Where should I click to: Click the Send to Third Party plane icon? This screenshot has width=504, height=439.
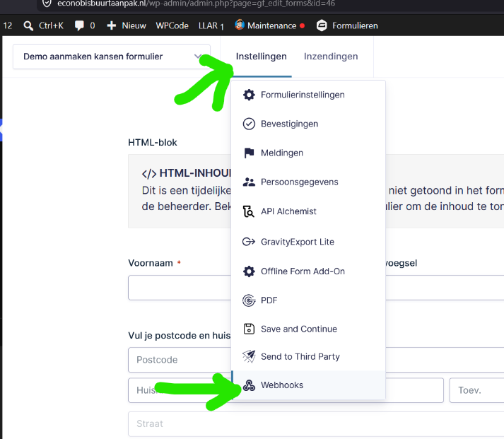pyautogui.click(x=249, y=356)
